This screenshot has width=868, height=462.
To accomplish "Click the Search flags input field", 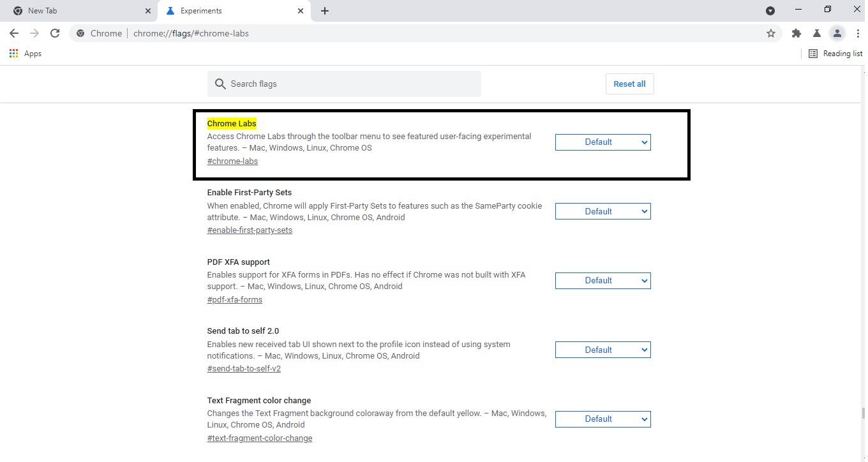I will [x=344, y=84].
